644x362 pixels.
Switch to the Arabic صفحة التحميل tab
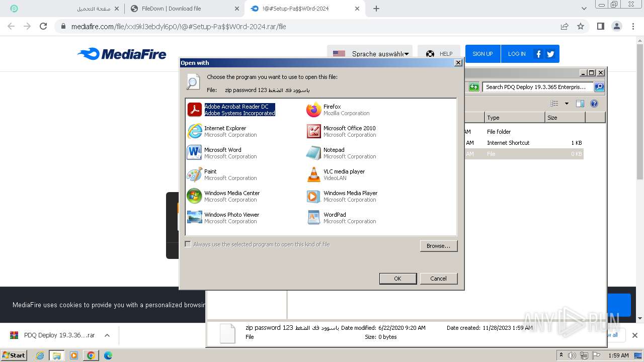click(64, 9)
